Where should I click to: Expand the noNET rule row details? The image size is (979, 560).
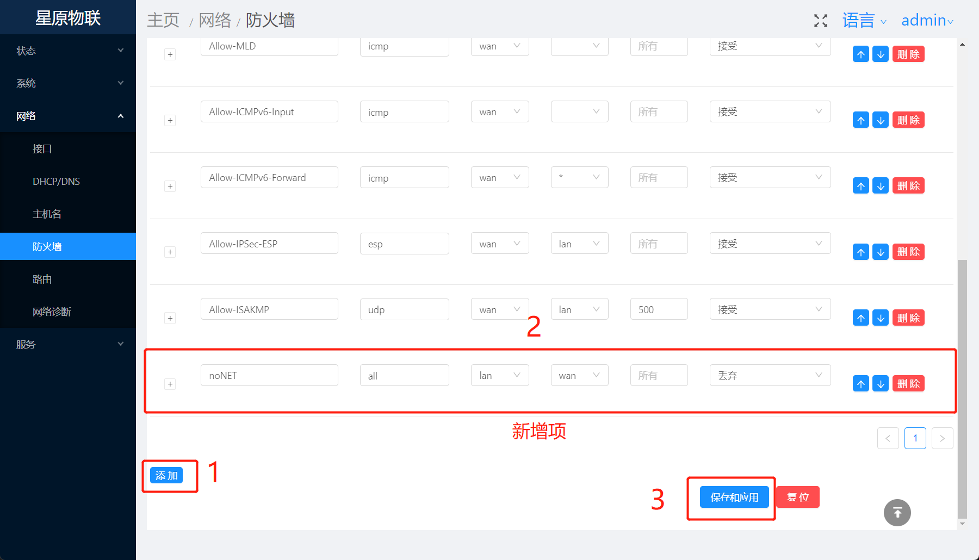(170, 384)
